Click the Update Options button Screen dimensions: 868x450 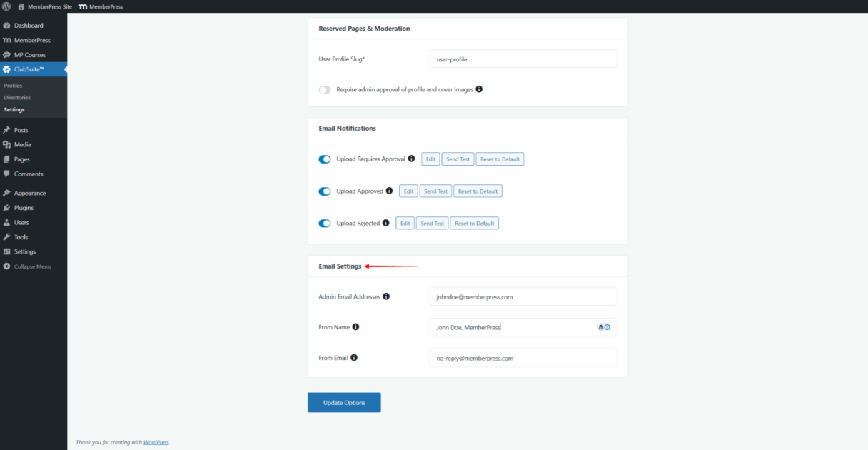pos(344,402)
